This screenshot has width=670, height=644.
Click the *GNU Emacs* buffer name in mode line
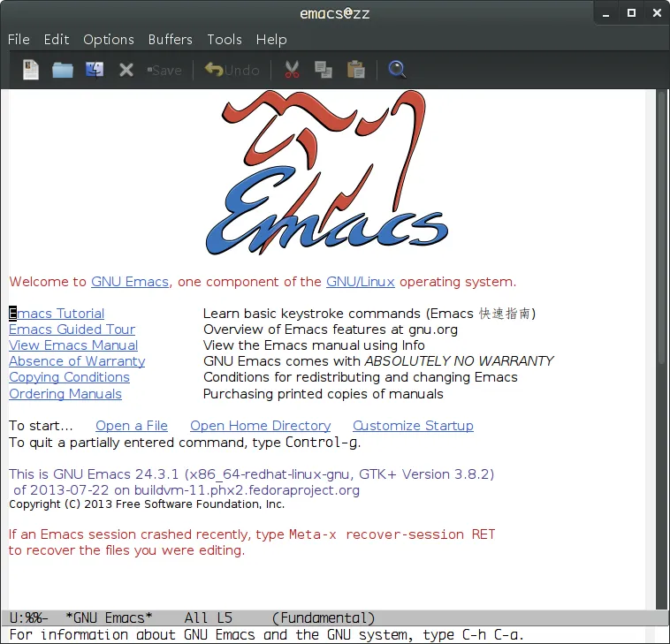(x=109, y=618)
